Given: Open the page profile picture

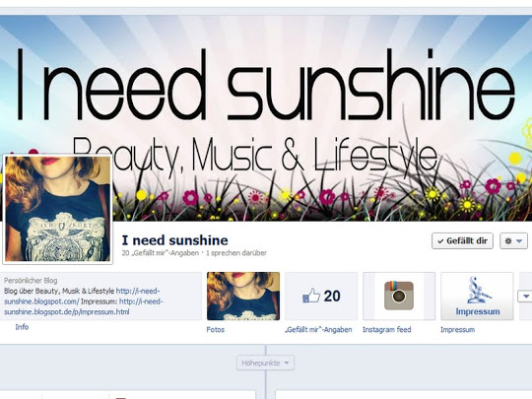Looking at the screenshot, I should coord(58,209).
